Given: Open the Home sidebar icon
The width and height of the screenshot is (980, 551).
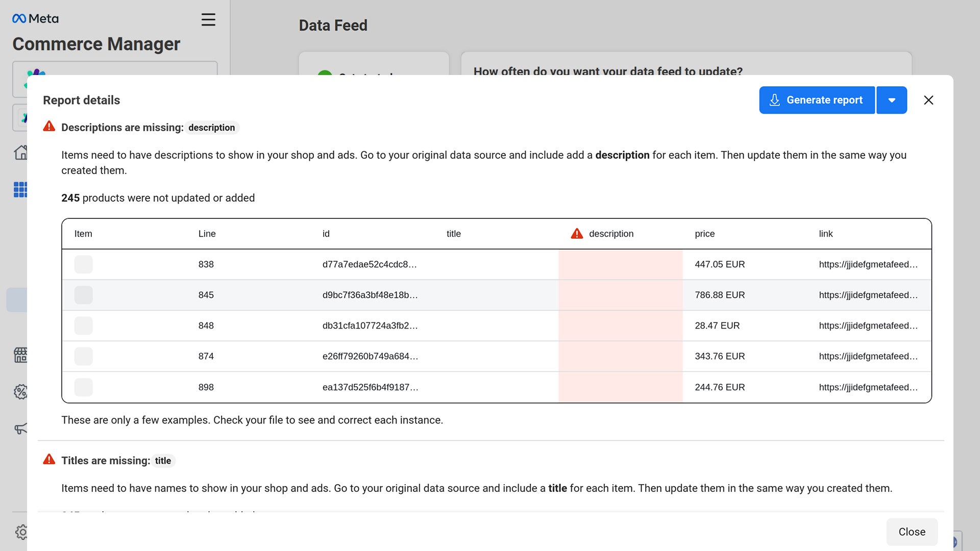Looking at the screenshot, I should pyautogui.click(x=20, y=152).
